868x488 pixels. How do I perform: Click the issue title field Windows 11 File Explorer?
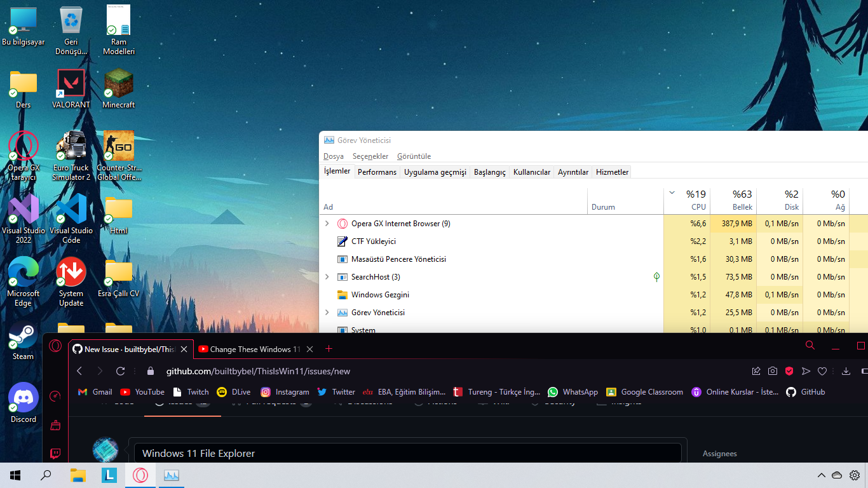pos(407,453)
